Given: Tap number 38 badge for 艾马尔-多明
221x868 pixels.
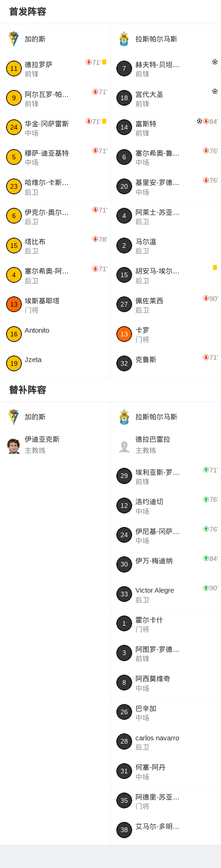Looking at the screenshot, I should [124, 830].
